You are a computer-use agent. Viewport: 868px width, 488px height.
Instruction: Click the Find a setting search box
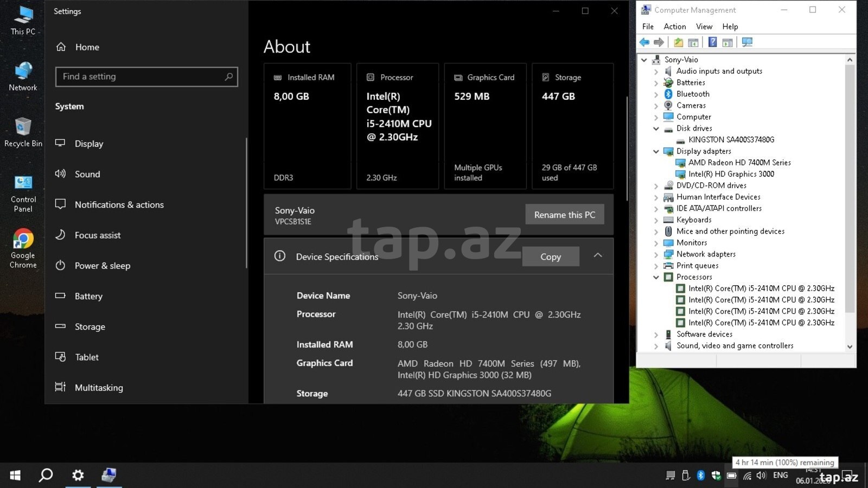pos(146,76)
